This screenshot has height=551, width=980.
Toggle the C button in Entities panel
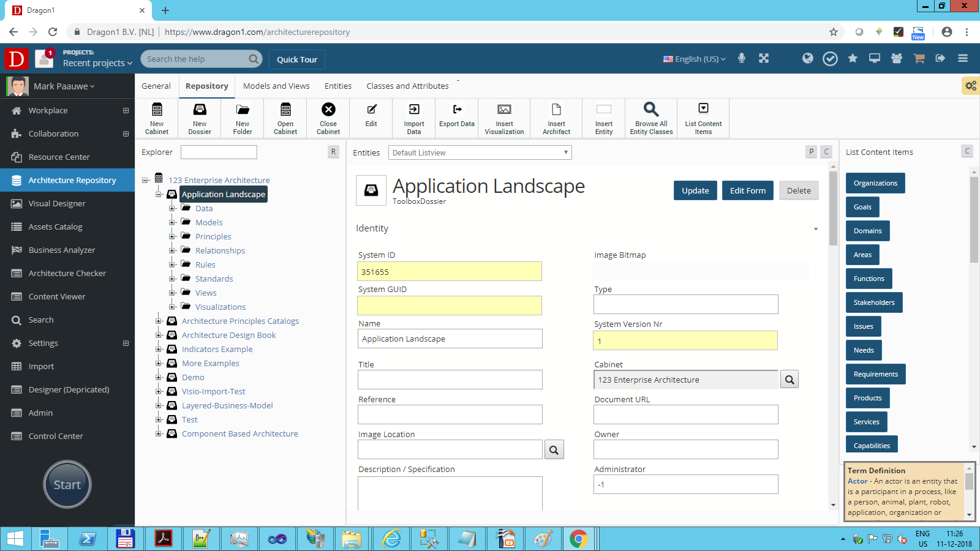click(x=826, y=152)
